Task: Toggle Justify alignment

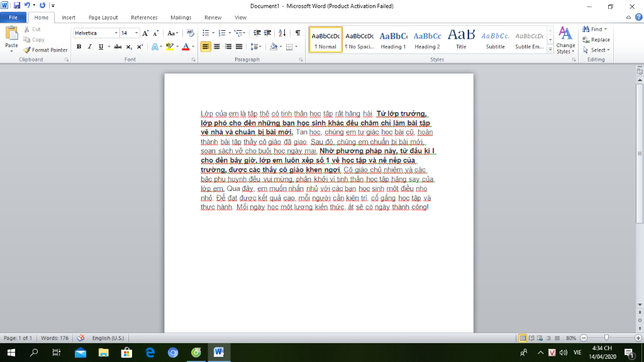Action: pyautogui.click(x=239, y=47)
